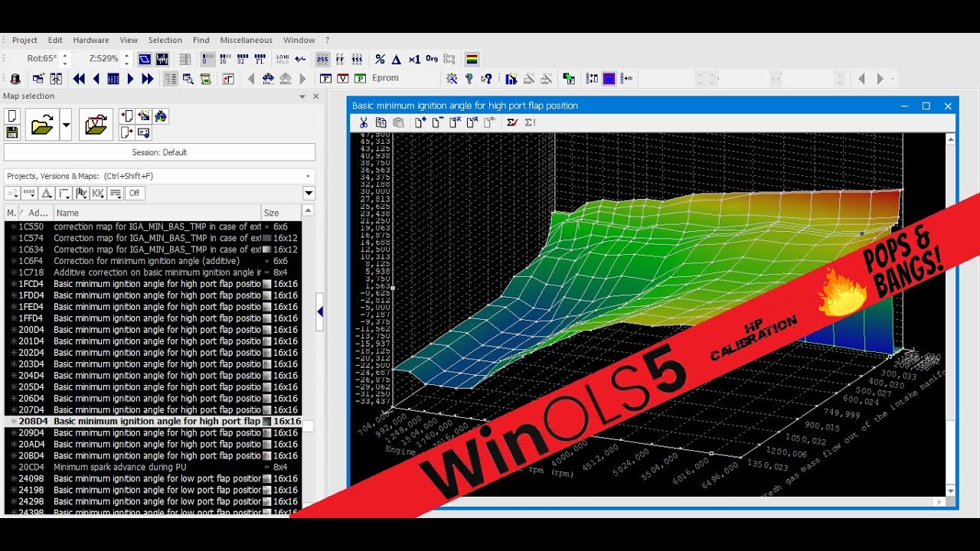Toggle signed values (+/-)
The height and width of the screenshot is (551, 980).
point(300,59)
